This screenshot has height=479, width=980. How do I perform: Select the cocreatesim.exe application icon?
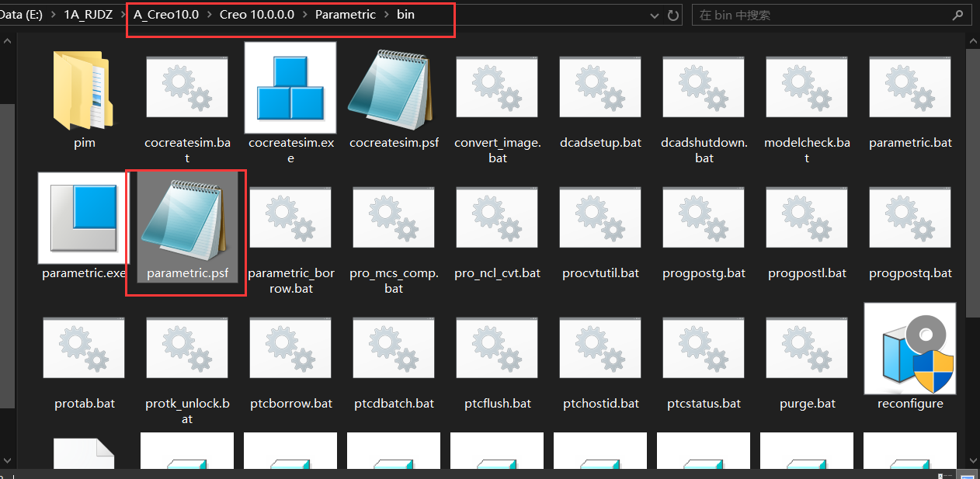[290, 88]
